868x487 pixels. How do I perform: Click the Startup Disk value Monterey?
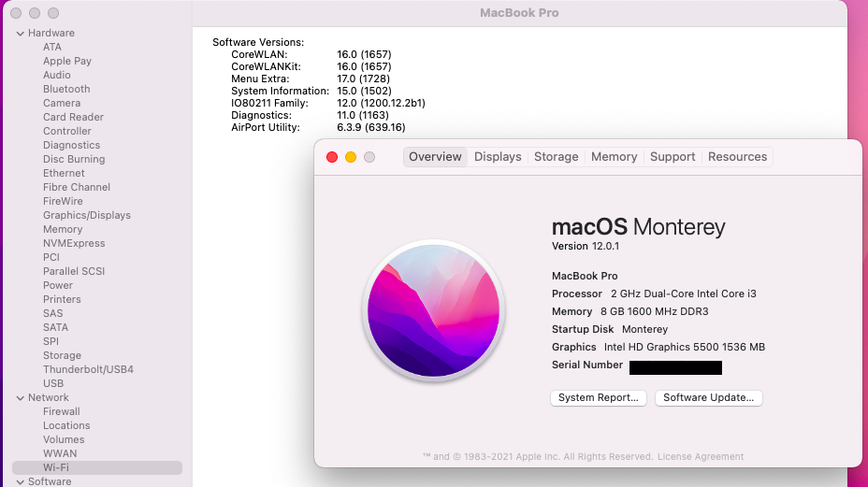pyautogui.click(x=644, y=329)
